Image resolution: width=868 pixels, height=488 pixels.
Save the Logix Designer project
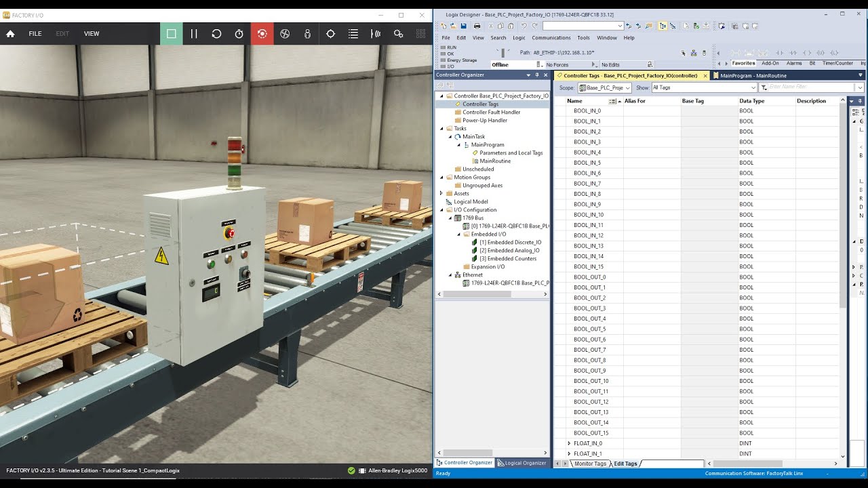coord(463,26)
